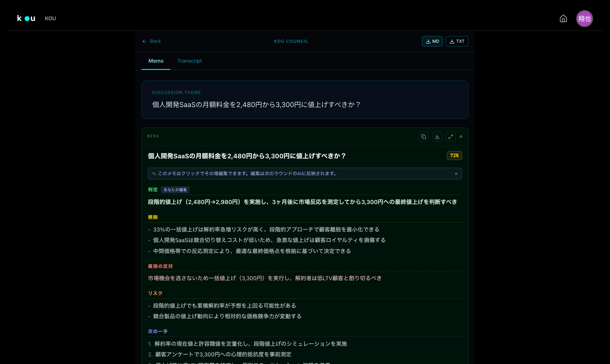
Task: Edit the bullet about 競合切り替えコスト
Action: [269, 240]
